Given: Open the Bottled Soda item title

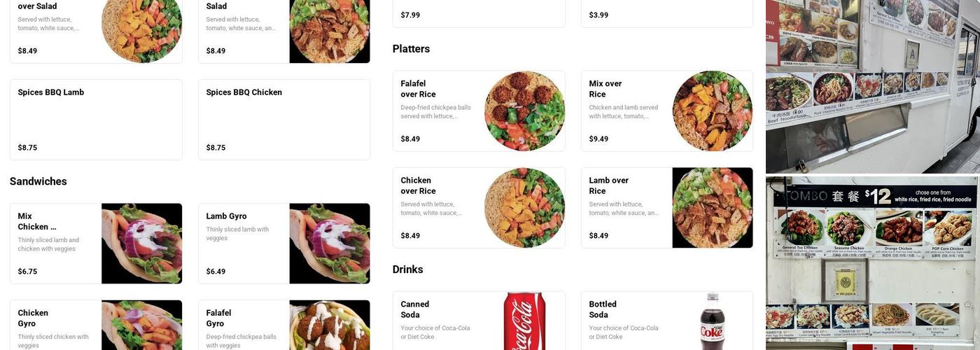Looking at the screenshot, I should pos(603,309).
